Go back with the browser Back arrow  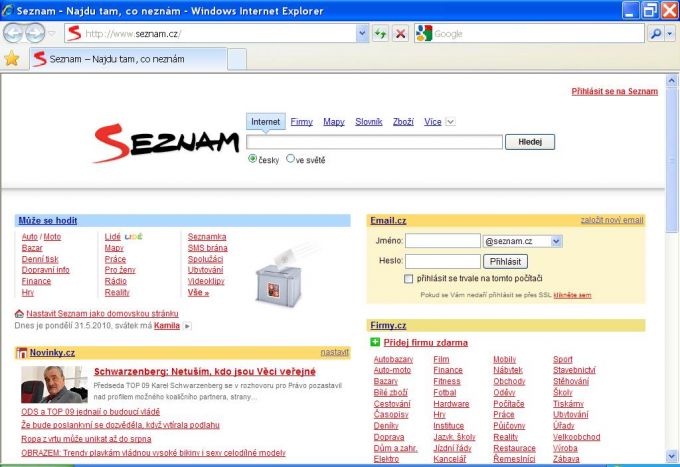click(x=13, y=33)
